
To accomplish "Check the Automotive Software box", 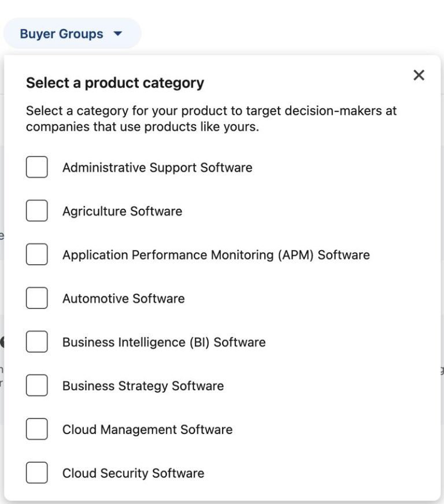I will point(36,298).
